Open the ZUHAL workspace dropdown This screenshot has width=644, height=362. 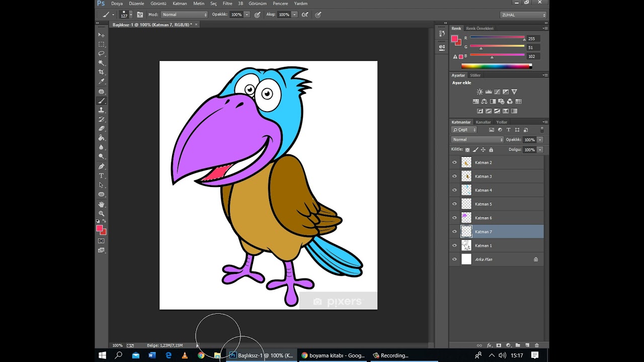tap(523, 15)
